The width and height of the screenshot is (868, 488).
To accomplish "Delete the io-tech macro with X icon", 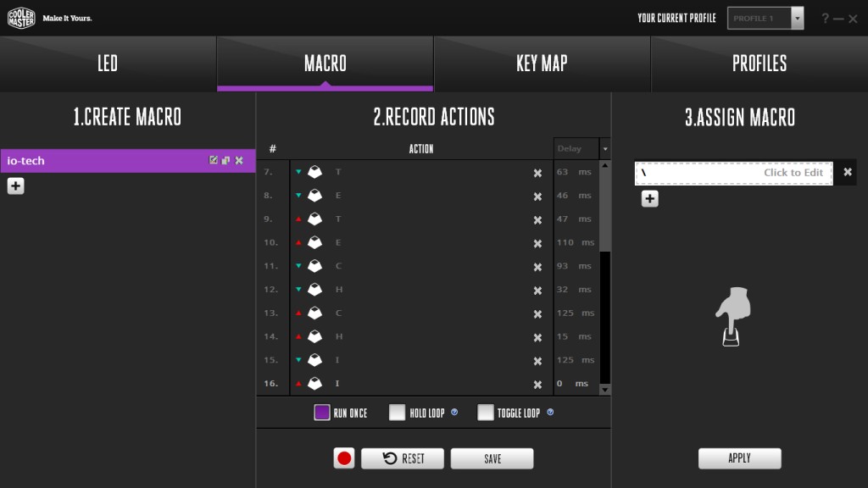I will tap(239, 160).
